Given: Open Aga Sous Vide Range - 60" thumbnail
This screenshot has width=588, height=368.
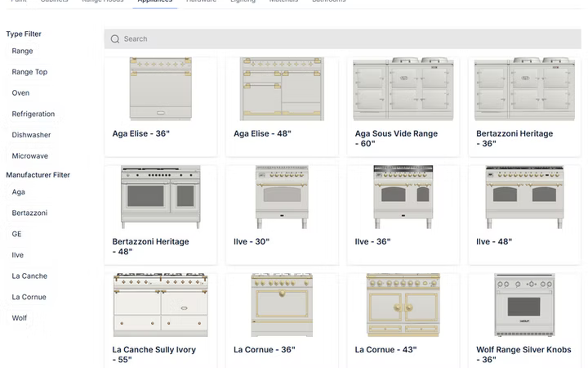Looking at the screenshot, I should [x=403, y=89].
